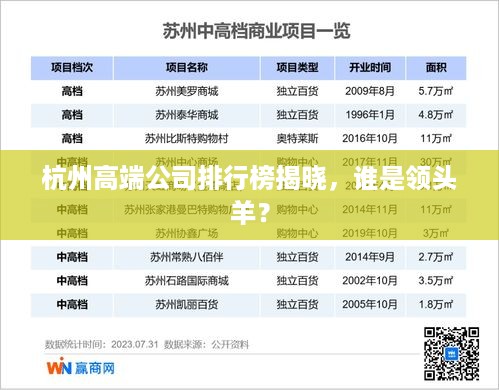
Task: Click the QR code image
Action: pyautogui.click(x=452, y=354)
